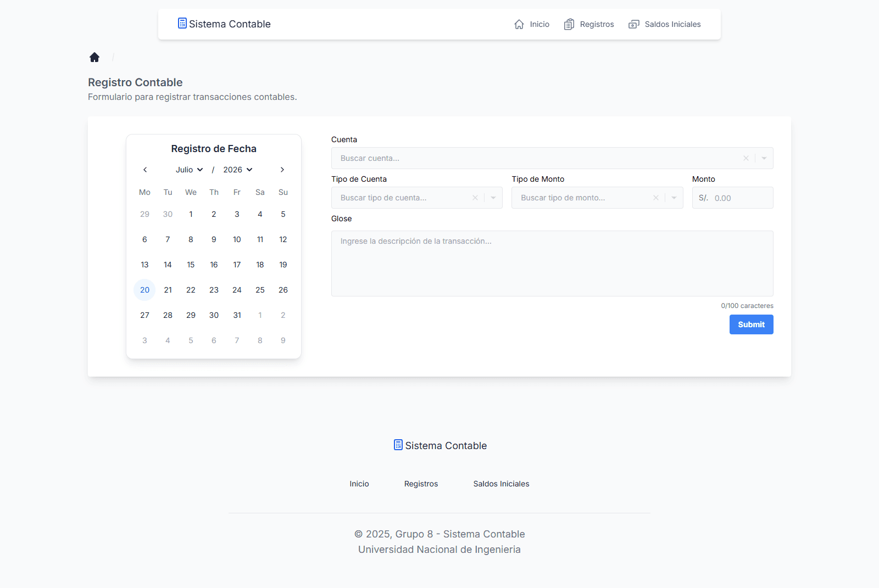The height and width of the screenshot is (588, 879).
Task: Select July 21 in the calendar
Action: 168,290
